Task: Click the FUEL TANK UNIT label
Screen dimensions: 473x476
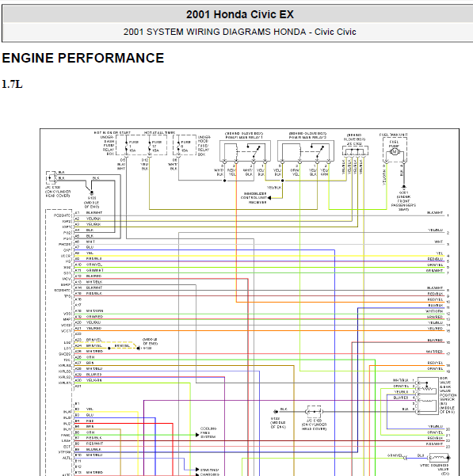Action: (x=394, y=135)
